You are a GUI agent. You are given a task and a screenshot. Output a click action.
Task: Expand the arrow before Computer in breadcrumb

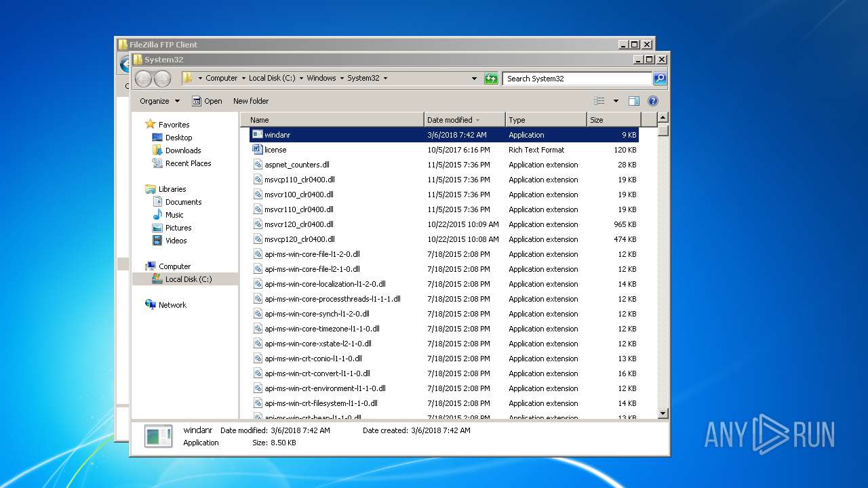point(200,79)
